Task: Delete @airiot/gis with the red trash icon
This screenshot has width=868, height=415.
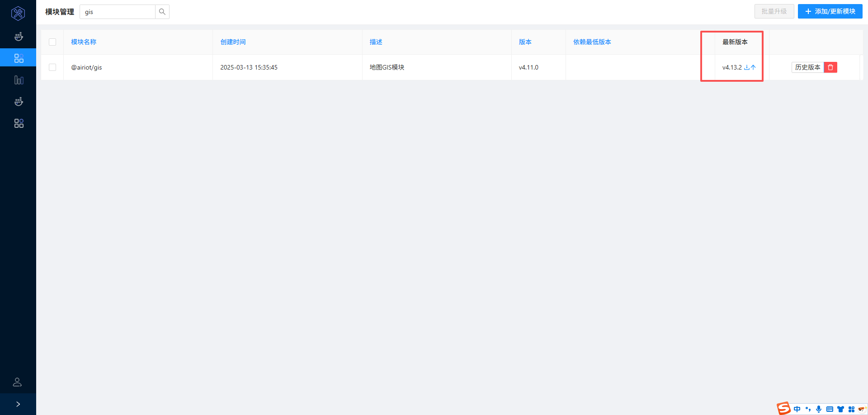Action: (830, 67)
